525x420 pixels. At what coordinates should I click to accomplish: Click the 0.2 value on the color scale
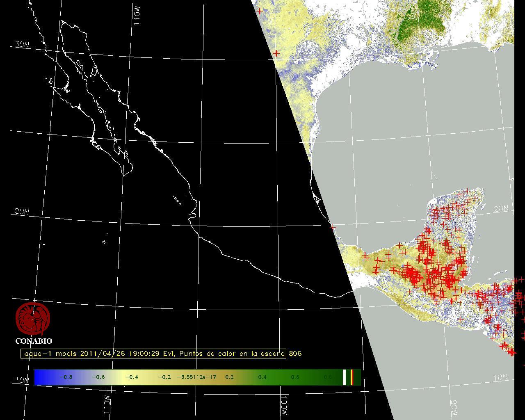pos(229,377)
